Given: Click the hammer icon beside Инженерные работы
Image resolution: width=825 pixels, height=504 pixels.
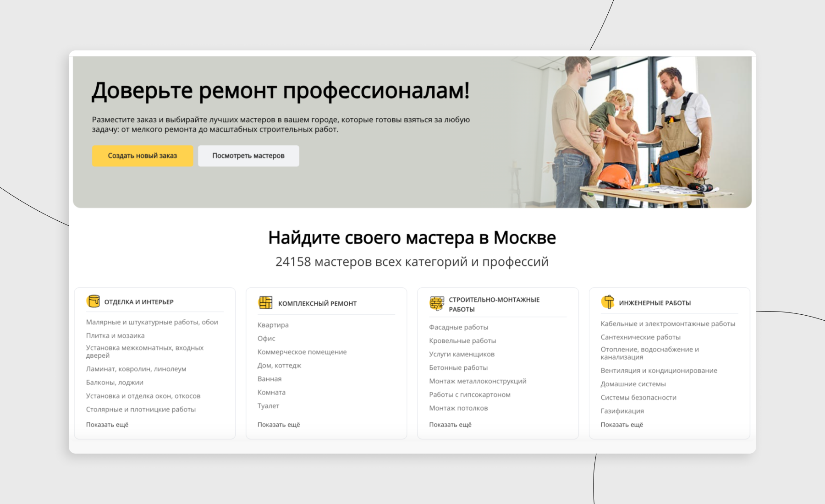Looking at the screenshot, I should pos(608,302).
